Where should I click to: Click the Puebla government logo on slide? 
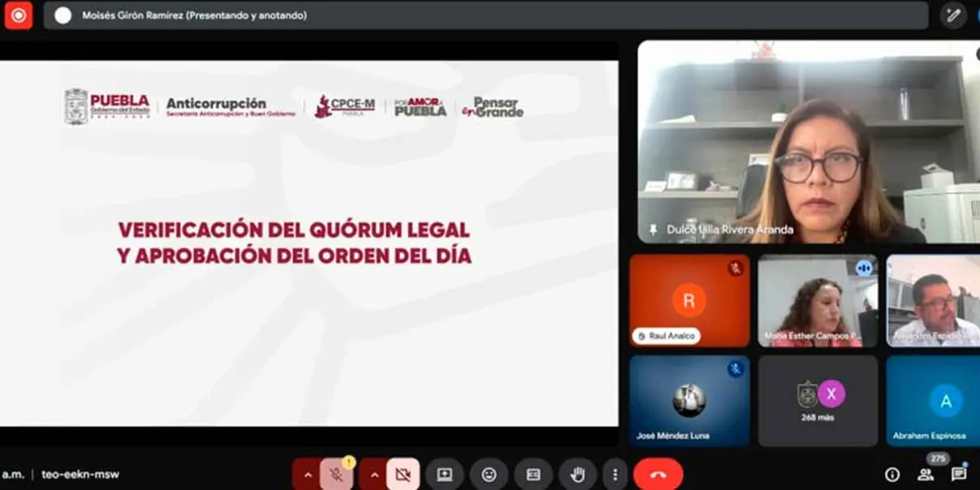click(107, 107)
